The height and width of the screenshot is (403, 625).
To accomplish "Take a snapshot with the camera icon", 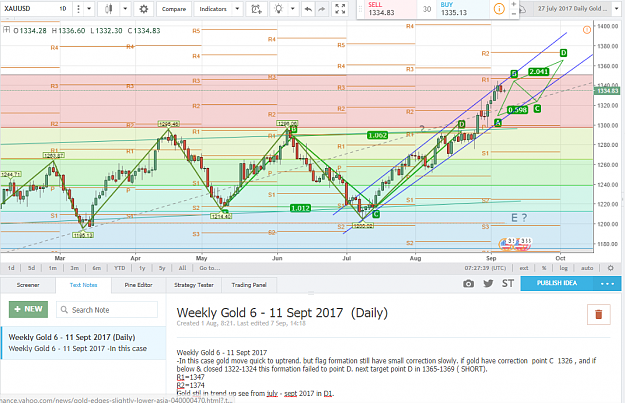I will point(468,283).
